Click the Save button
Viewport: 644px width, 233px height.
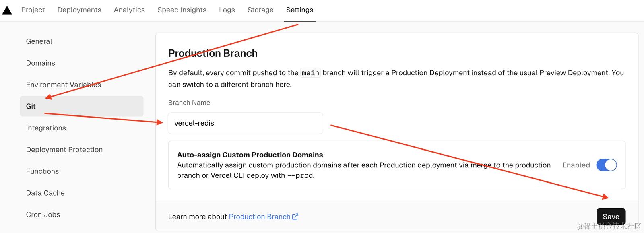pos(611,217)
